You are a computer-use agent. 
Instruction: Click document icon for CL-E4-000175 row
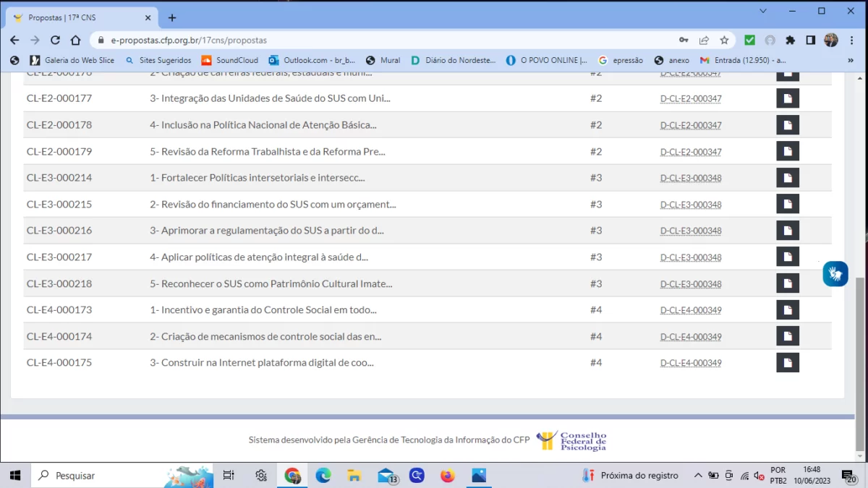tap(787, 363)
